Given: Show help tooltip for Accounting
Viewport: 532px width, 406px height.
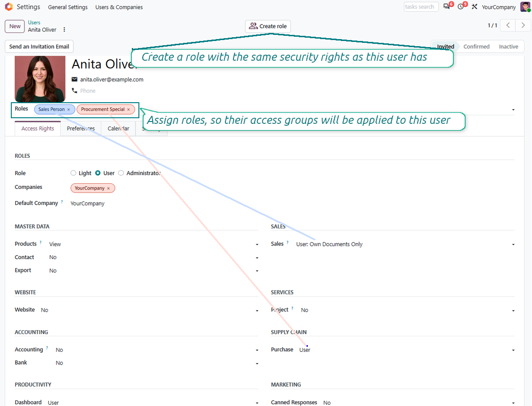Looking at the screenshot, I should [47, 348].
